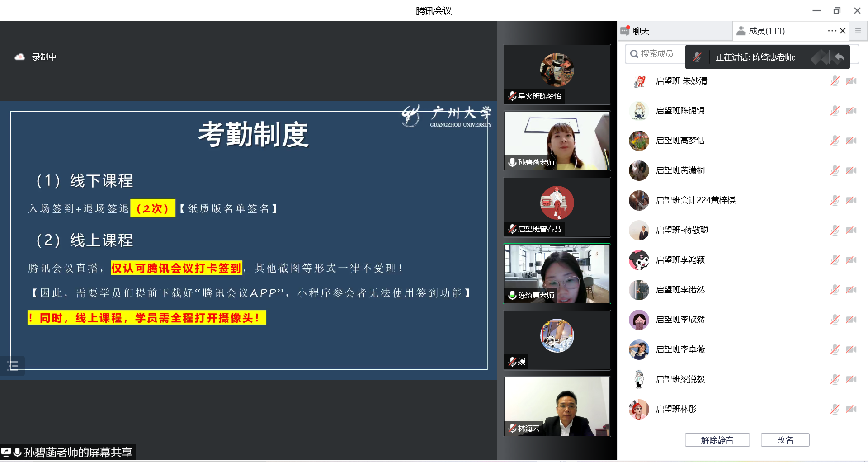Select 陈绮惠老师 video thumbnail
The width and height of the screenshot is (868, 462).
(557, 273)
